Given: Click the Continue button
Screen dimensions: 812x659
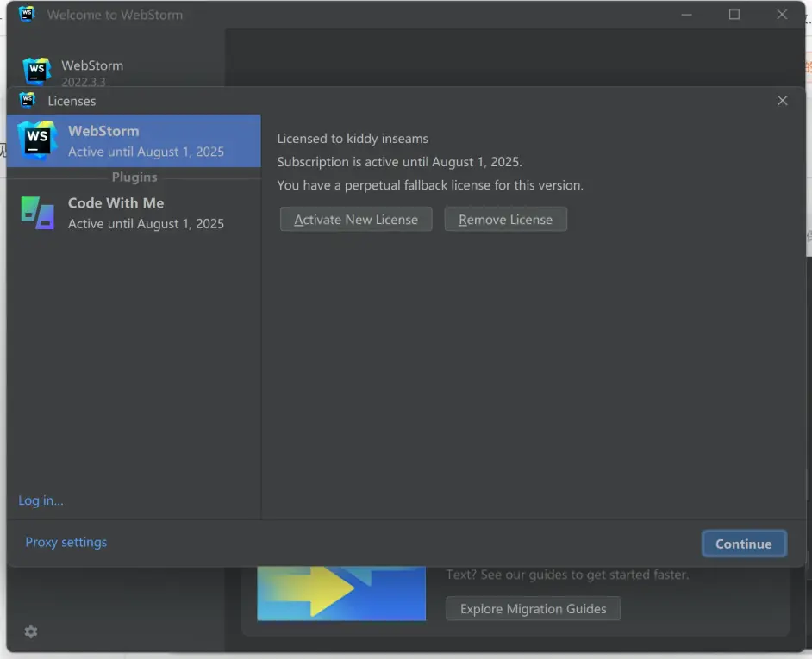Looking at the screenshot, I should tap(744, 544).
